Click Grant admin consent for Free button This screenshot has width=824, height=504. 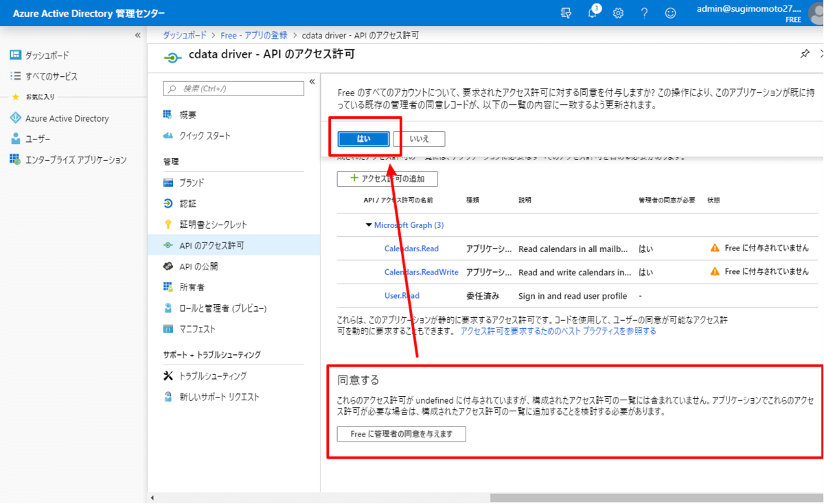(x=401, y=434)
